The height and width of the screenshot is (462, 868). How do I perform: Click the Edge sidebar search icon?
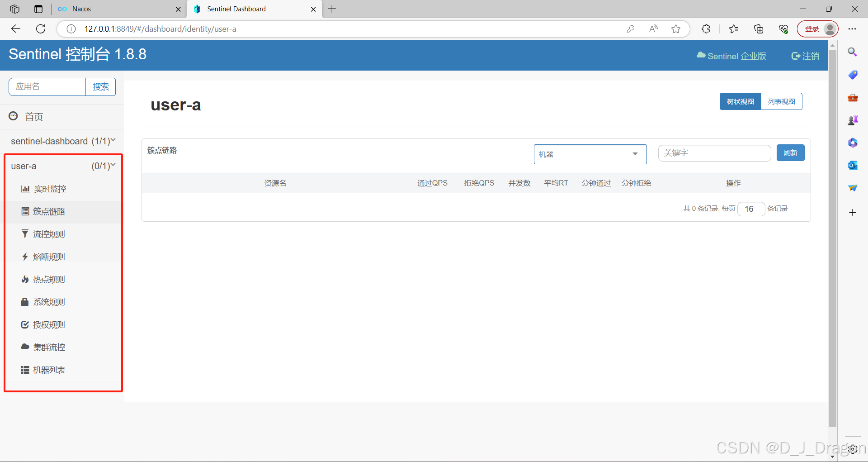(x=853, y=52)
